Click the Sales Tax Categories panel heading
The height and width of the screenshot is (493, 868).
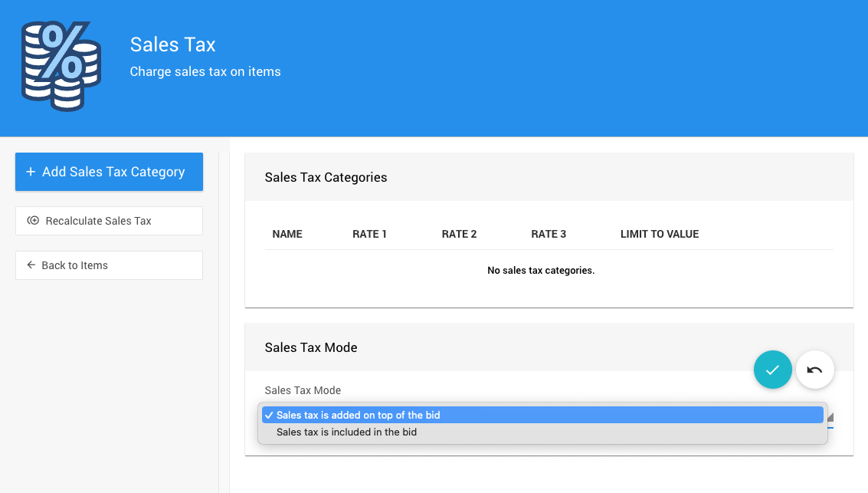[326, 177]
